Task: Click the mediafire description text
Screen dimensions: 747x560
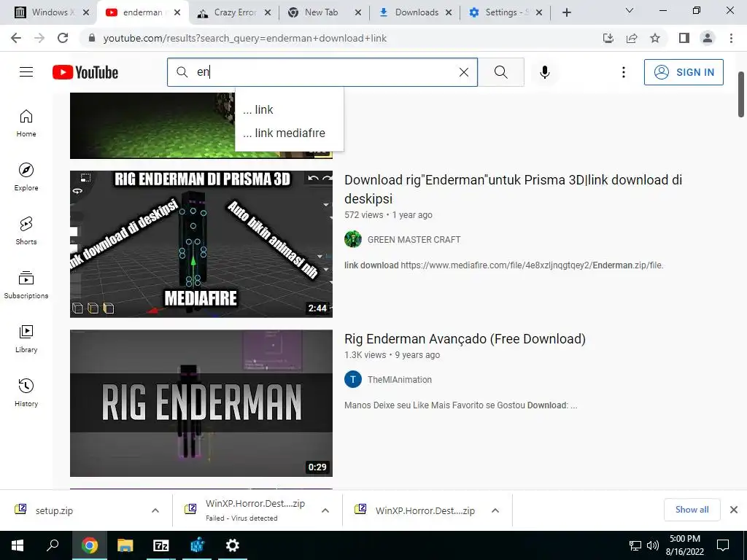Action: (503, 265)
